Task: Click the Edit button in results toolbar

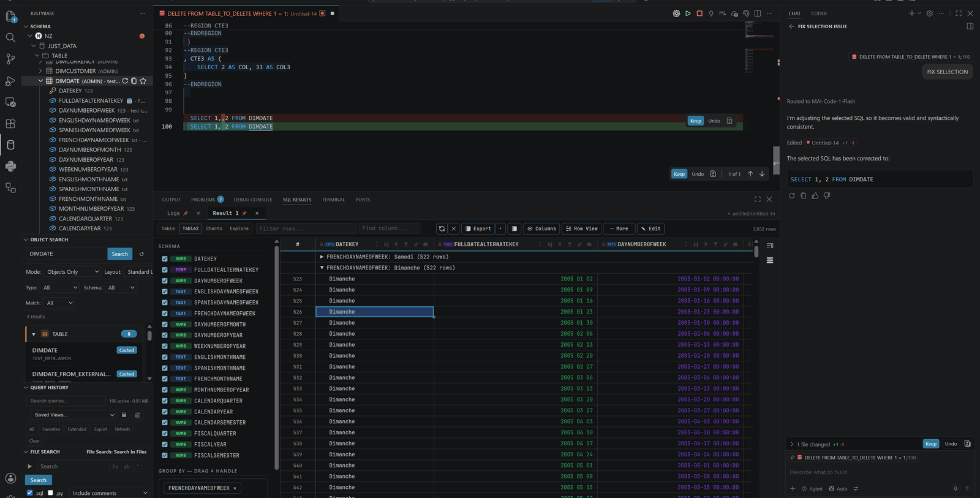Action: [650, 228]
